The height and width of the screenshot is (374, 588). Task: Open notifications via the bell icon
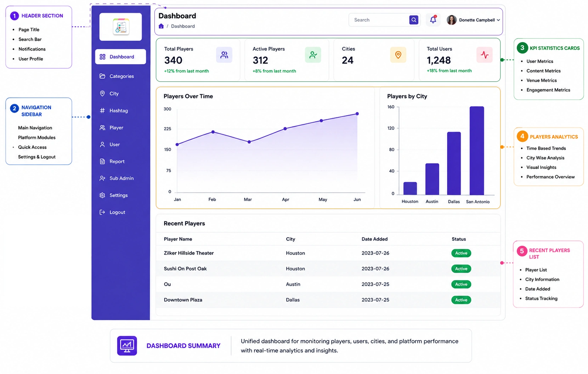tap(433, 20)
